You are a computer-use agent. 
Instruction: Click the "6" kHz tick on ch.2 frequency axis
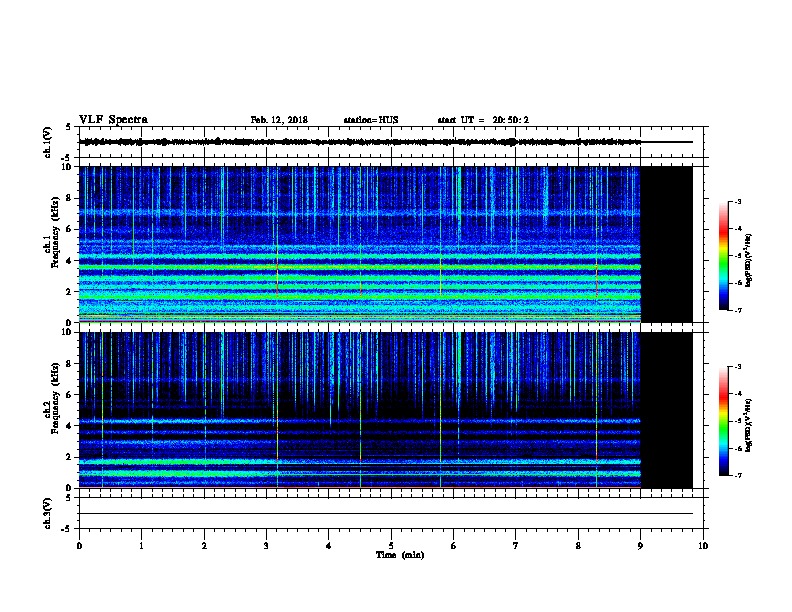pyautogui.click(x=69, y=395)
